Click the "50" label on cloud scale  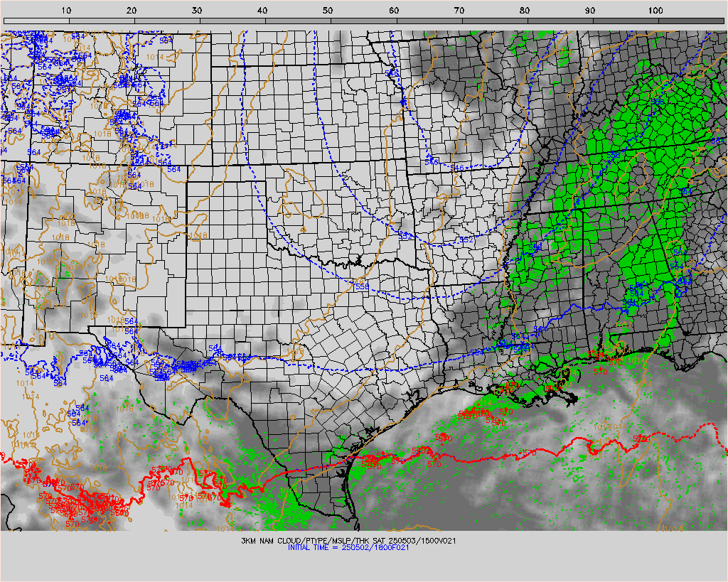[328, 11]
